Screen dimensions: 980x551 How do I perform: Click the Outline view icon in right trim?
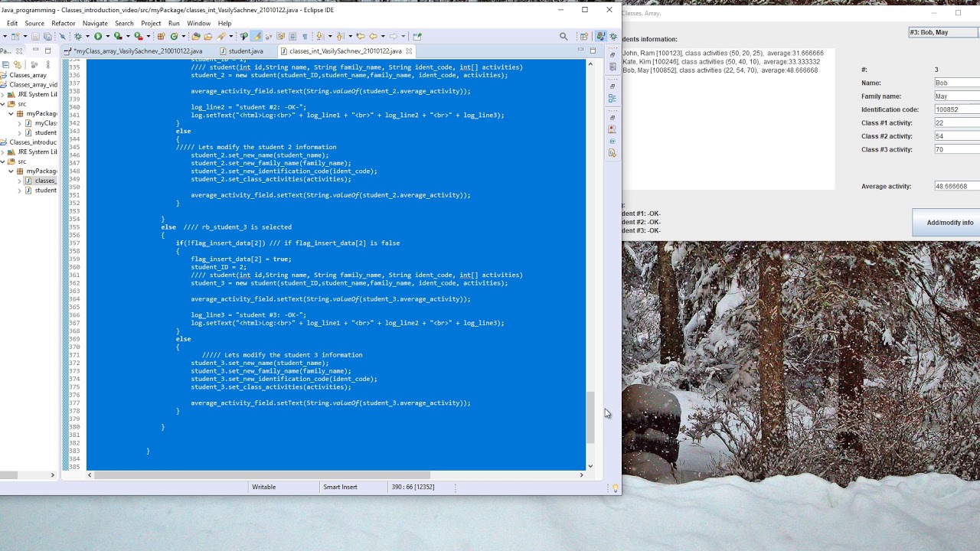point(612,98)
